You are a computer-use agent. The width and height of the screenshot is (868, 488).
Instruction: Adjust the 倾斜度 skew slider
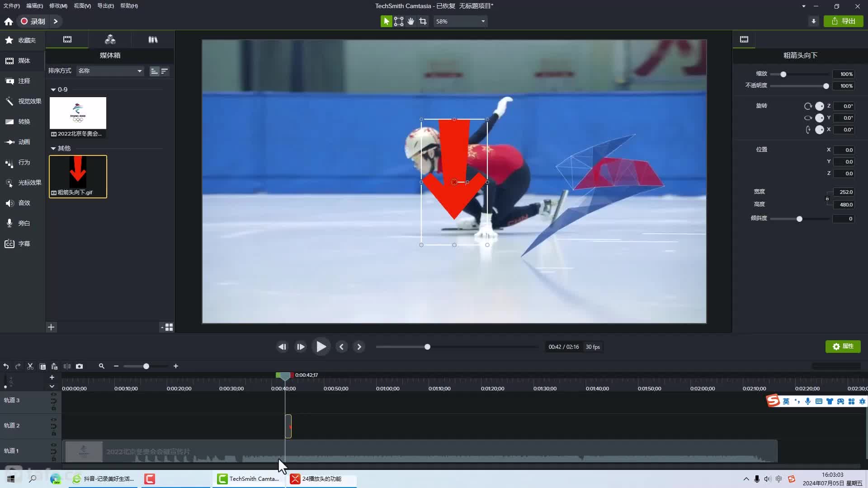[799, 219]
